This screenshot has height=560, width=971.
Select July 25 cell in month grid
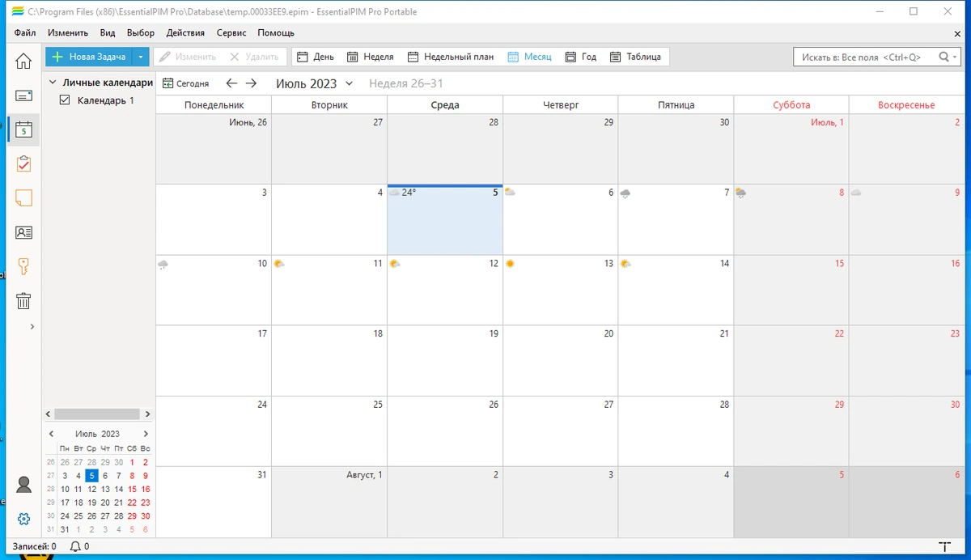[x=329, y=431]
